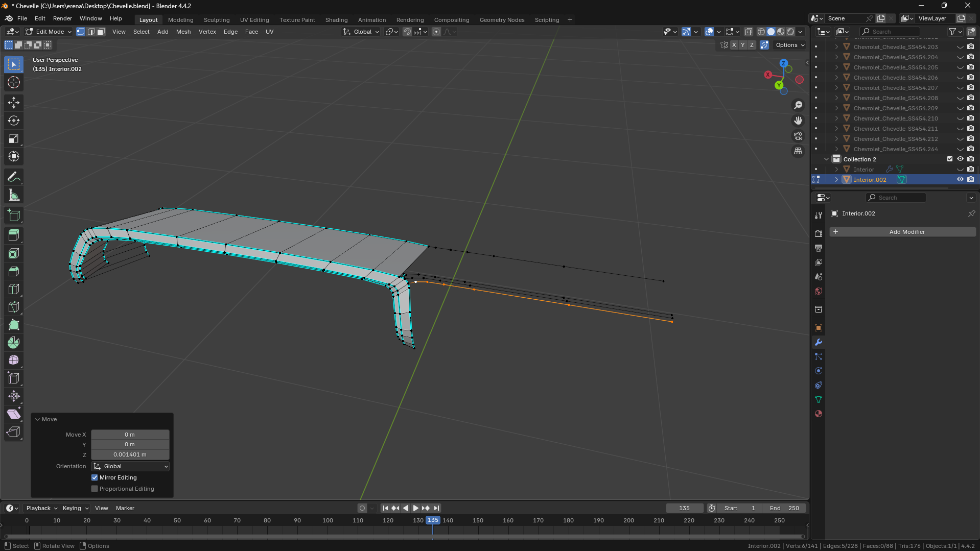
Task: Click the viewport zoom magnifier gizmo
Action: (798, 105)
